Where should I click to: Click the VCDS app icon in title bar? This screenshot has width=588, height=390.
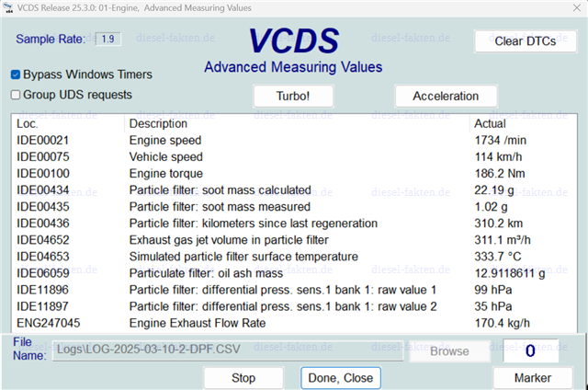[x=8, y=8]
